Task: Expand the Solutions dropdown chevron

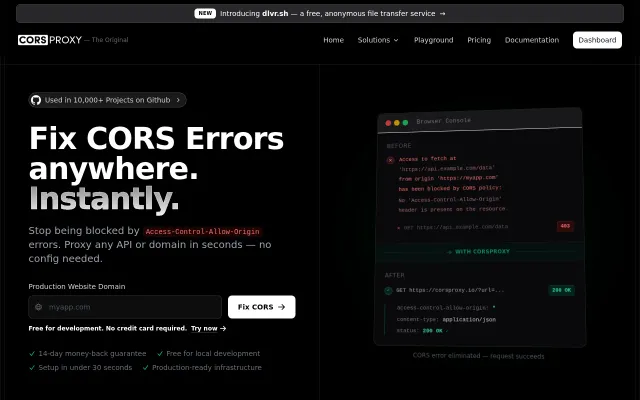Action: tap(396, 40)
